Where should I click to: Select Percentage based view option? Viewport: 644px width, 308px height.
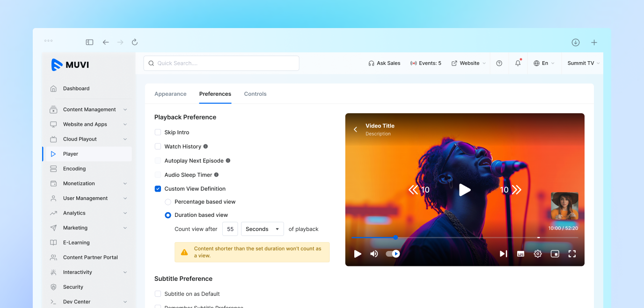[168, 202]
